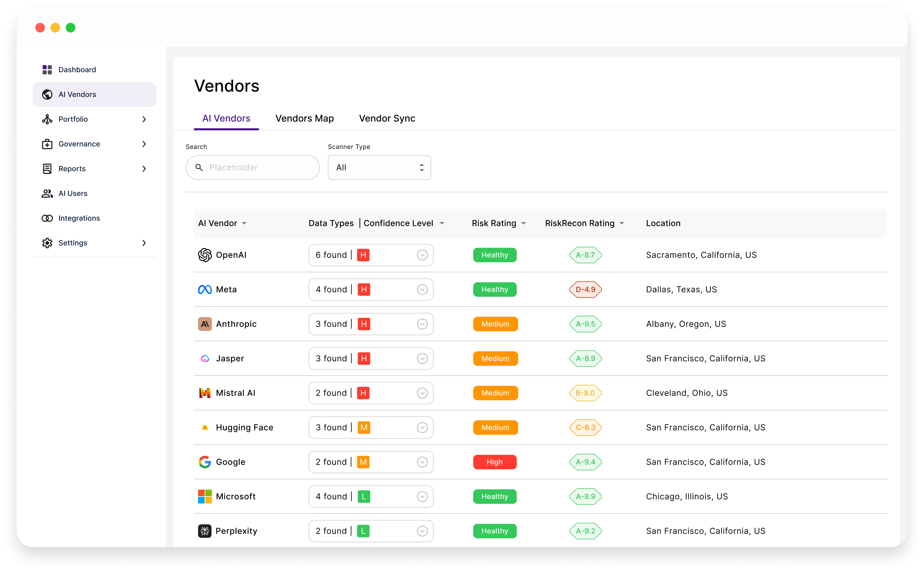Click Meta's D-4.9 RiskRecon badge
The height and width of the screenshot is (572, 924).
tap(585, 289)
